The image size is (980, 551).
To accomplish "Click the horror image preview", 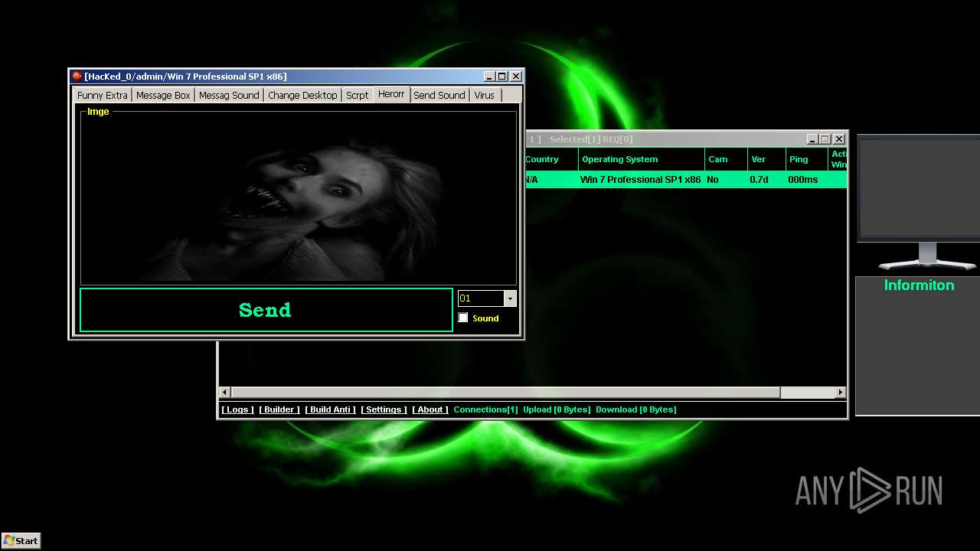I will pyautogui.click(x=299, y=199).
